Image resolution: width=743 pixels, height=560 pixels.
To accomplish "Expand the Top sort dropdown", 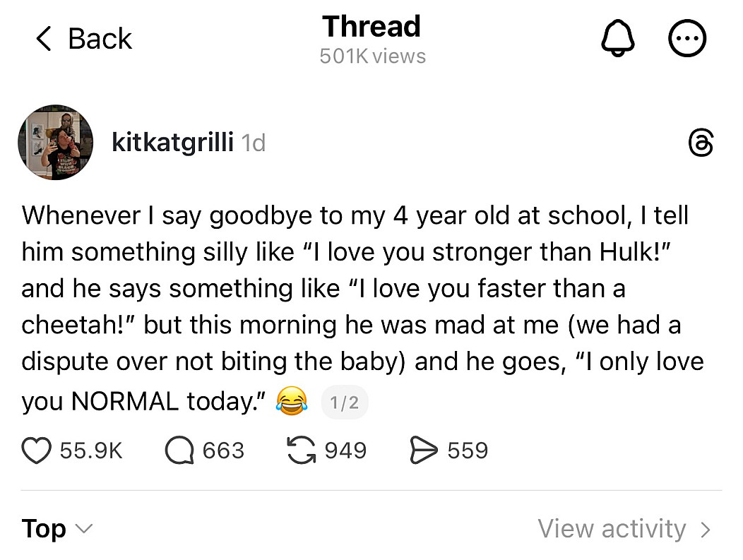I will (x=44, y=528).
